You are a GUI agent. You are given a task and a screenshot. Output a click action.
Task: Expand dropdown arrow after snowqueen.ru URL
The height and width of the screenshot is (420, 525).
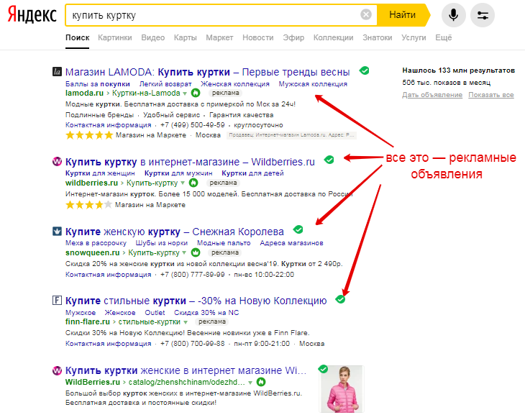pos(185,253)
